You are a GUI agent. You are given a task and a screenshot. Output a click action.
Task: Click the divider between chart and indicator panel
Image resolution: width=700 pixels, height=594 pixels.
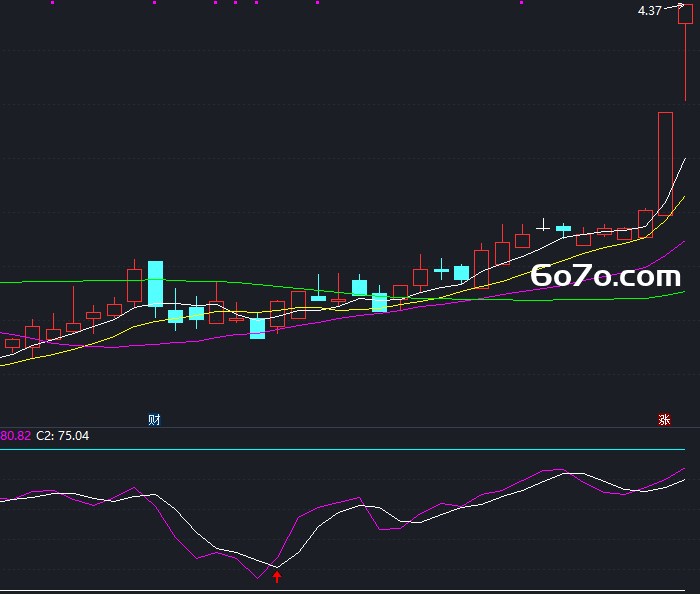pyautogui.click(x=350, y=428)
